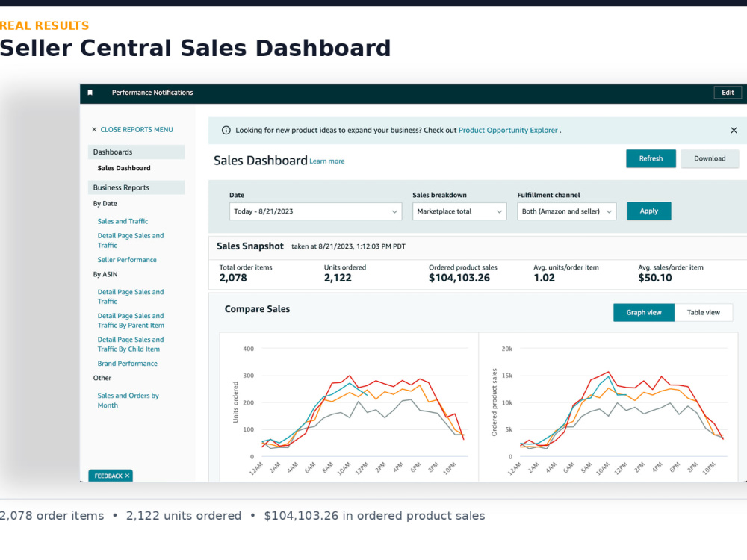Click the Sales Snapshot heading
Viewport: 747px width, 560px height.
250,246
